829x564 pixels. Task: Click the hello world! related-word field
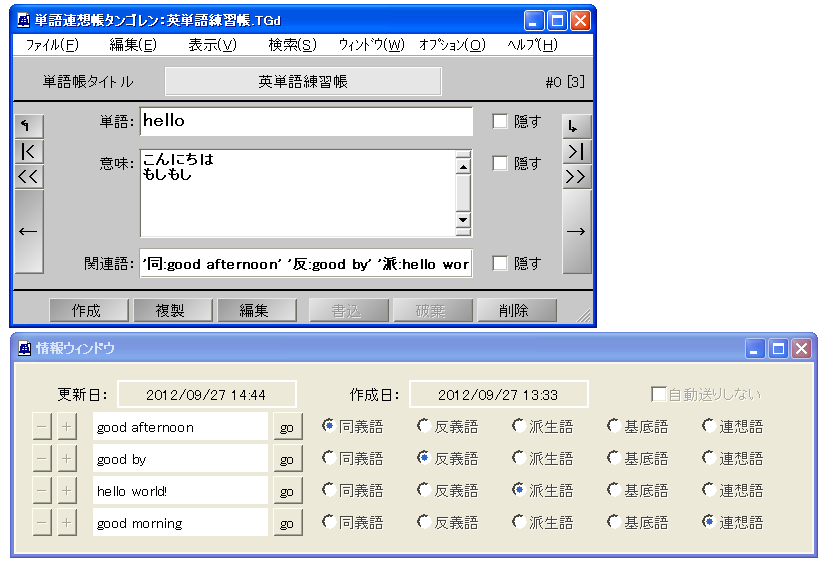click(x=180, y=491)
